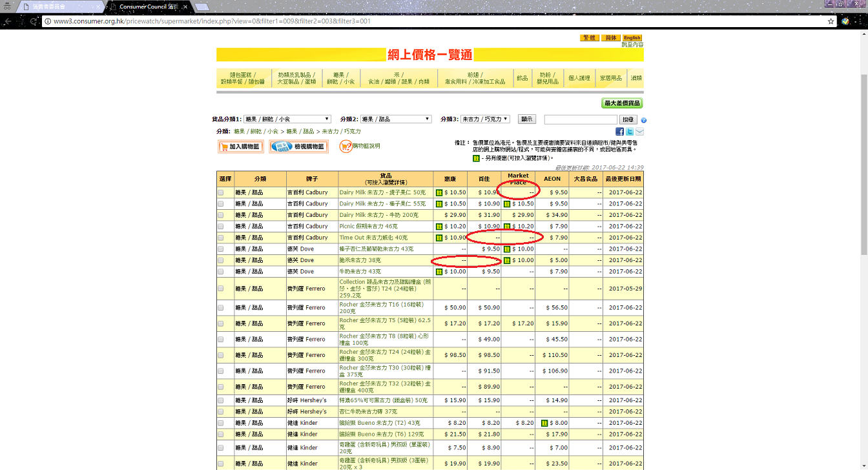
Task: Switch to the Consumer Council browser tab
Action: pyautogui.click(x=149, y=6)
